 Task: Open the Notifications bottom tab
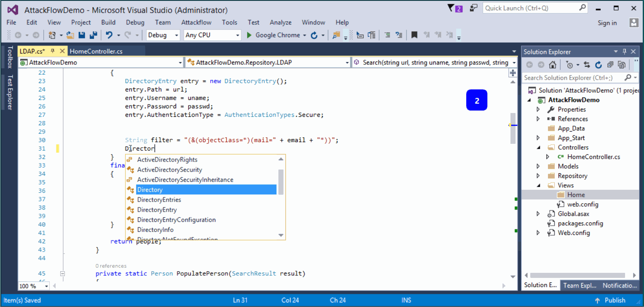[x=619, y=285]
